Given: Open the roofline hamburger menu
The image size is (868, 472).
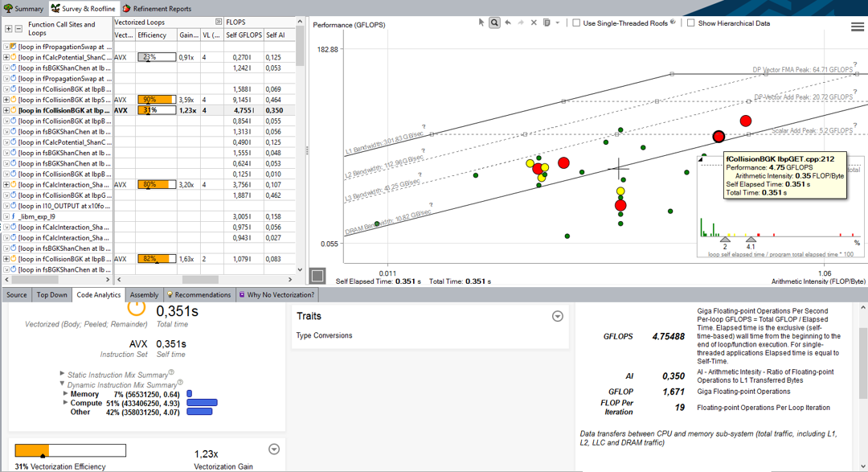Looking at the screenshot, I should 857,27.
